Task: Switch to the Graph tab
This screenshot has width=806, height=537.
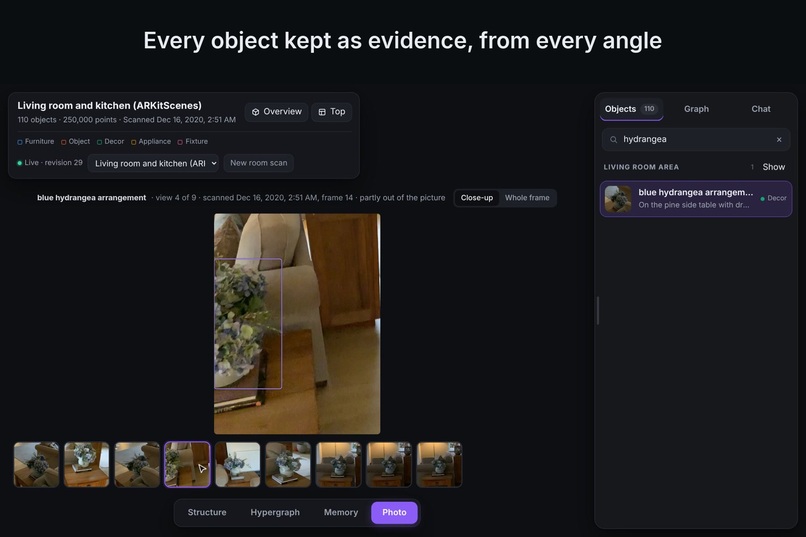Action: click(x=696, y=109)
